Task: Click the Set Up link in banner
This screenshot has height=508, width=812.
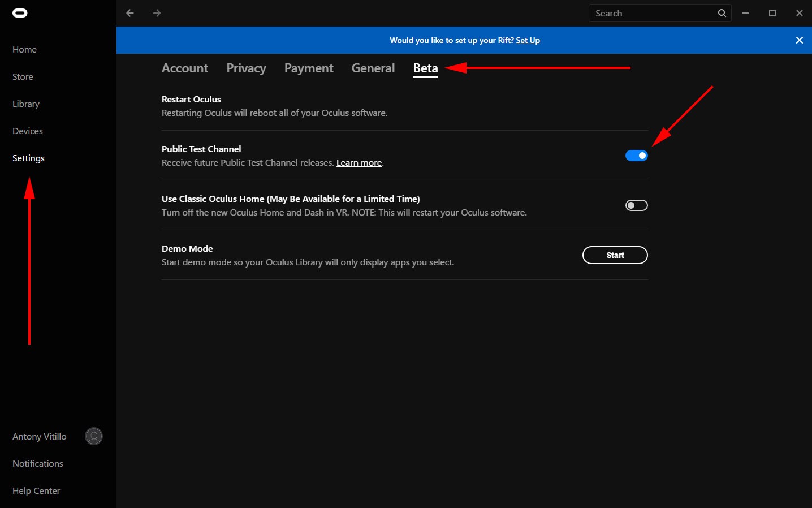Action: [528, 41]
